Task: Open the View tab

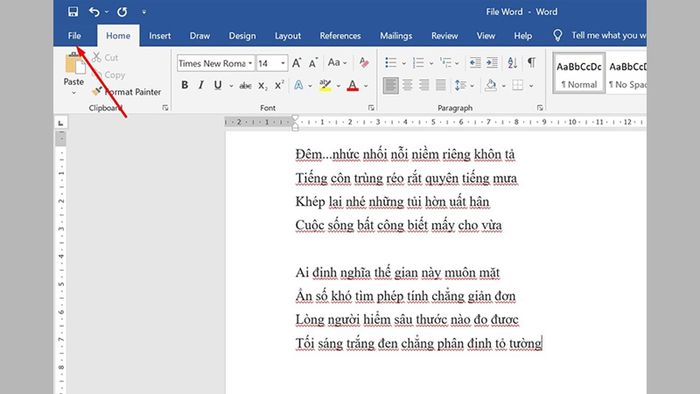Action: click(x=486, y=36)
